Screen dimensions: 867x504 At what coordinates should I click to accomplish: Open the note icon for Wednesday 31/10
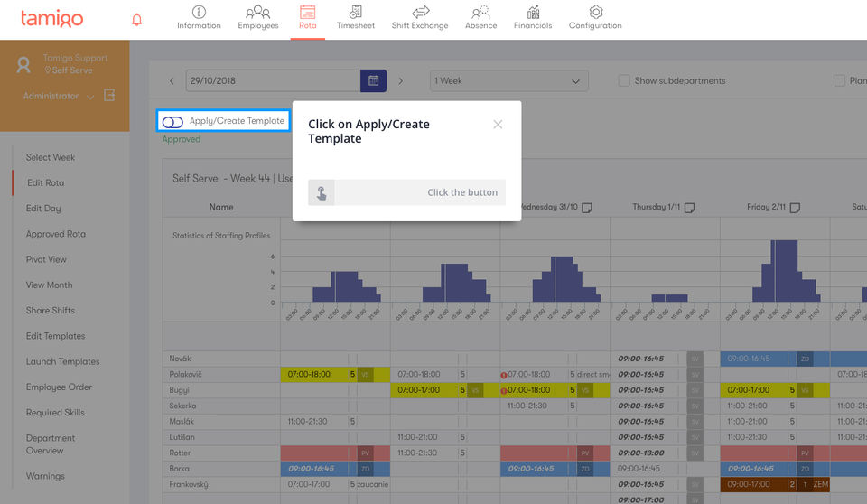587,208
